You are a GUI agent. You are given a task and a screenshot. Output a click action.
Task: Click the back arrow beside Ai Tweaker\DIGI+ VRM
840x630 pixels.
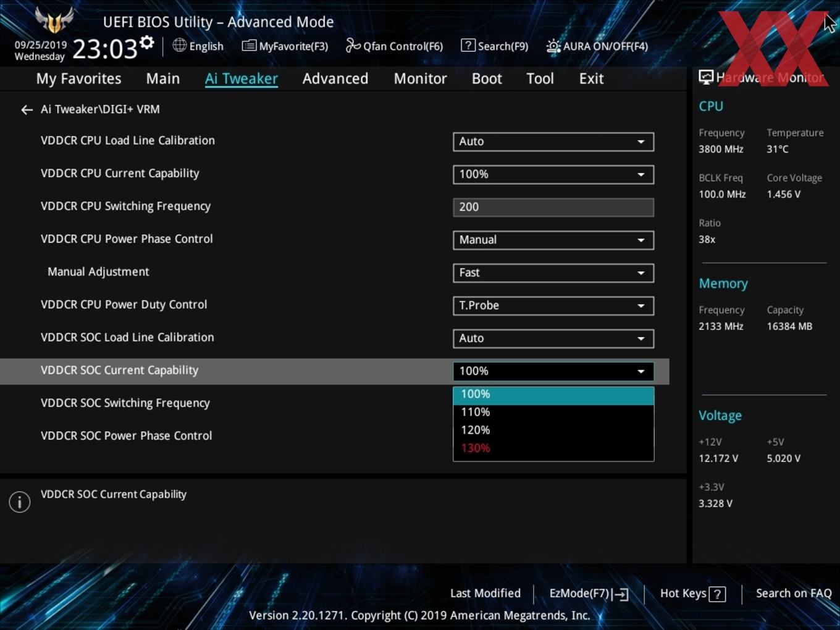[27, 109]
